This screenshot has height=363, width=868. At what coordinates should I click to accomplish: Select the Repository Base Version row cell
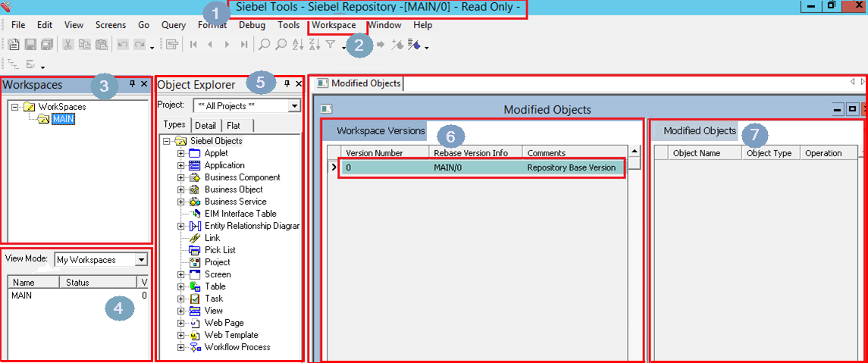572,167
